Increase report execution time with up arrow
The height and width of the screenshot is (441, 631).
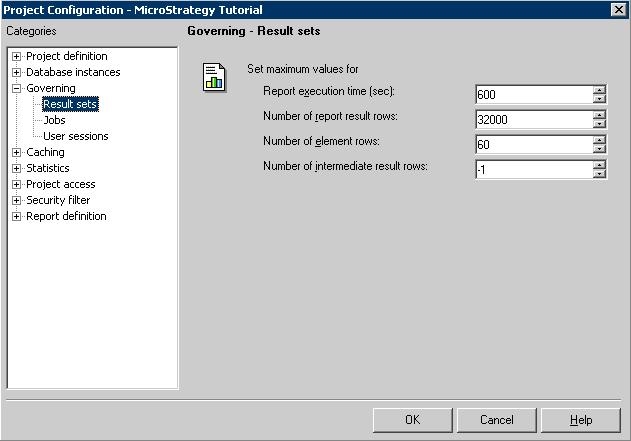coord(599,90)
